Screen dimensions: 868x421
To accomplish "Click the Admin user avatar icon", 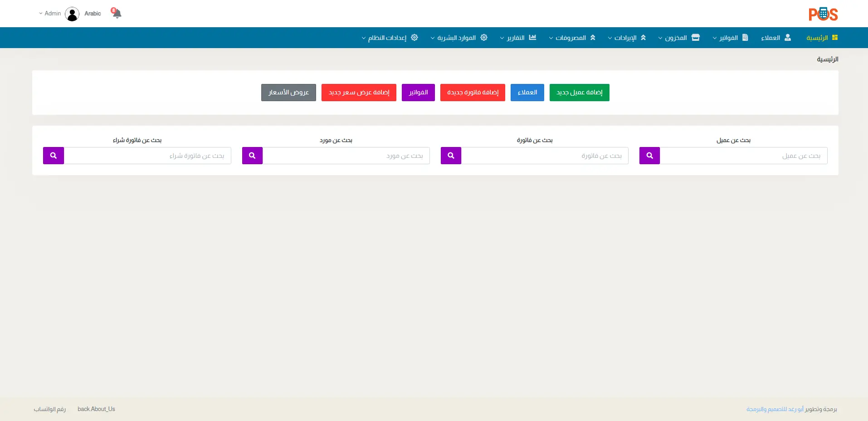I will pyautogui.click(x=72, y=14).
